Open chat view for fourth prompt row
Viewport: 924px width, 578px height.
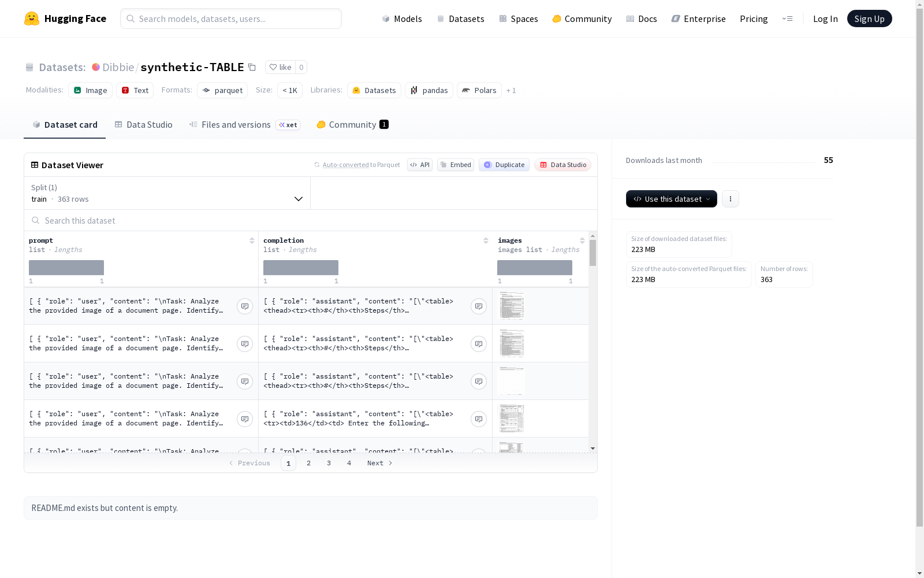click(245, 419)
